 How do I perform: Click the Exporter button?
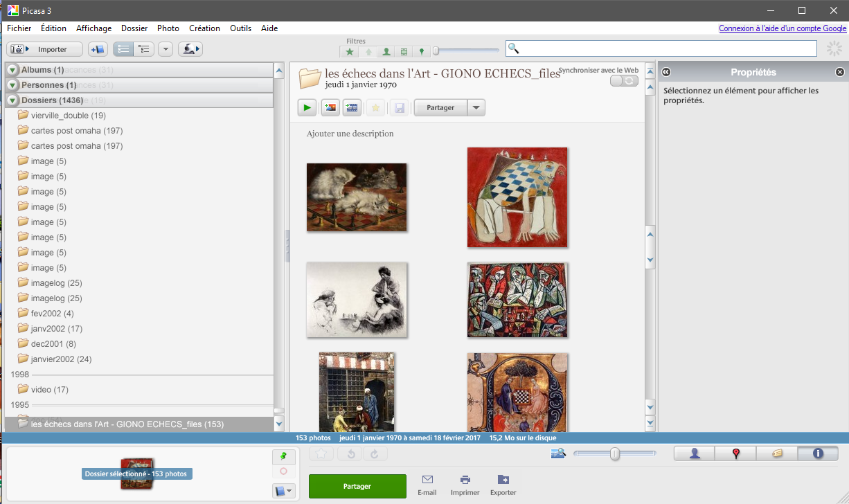pyautogui.click(x=503, y=485)
